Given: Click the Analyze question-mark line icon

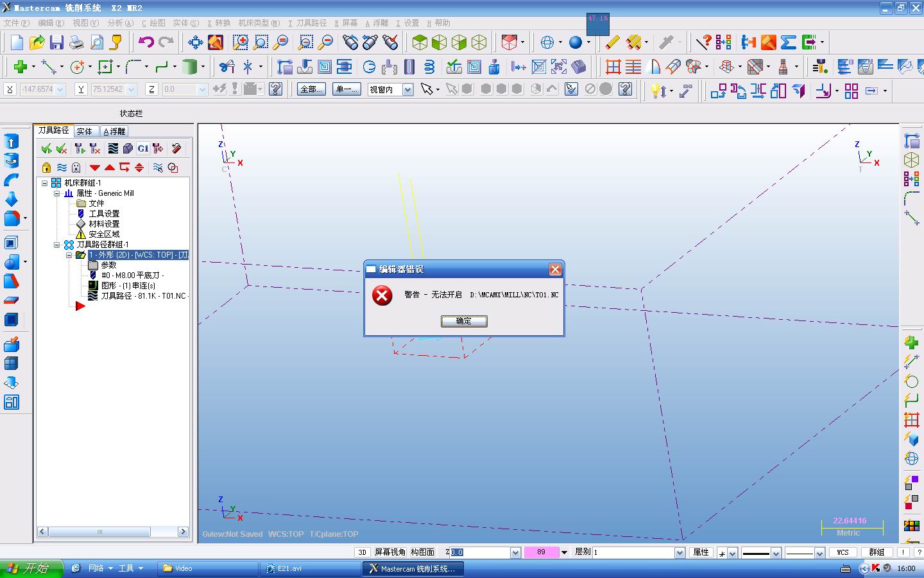Looking at the screenshot, I should 703,42.
